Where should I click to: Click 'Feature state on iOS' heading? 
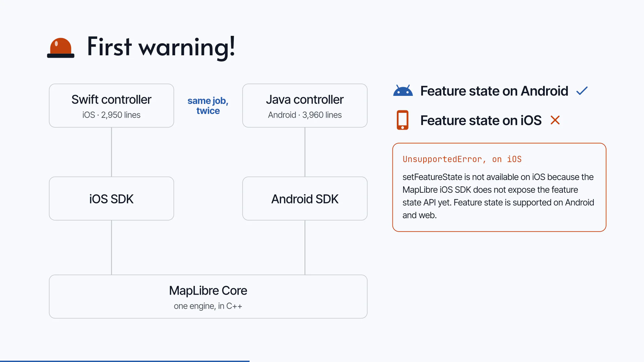click(x=481, y=120)
